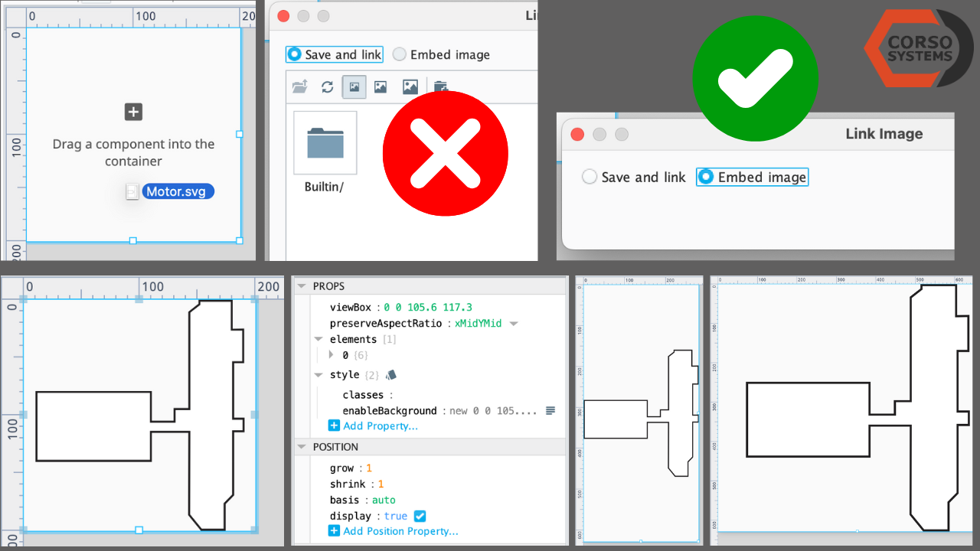Click the upload image folder icon

click(300, 86)
